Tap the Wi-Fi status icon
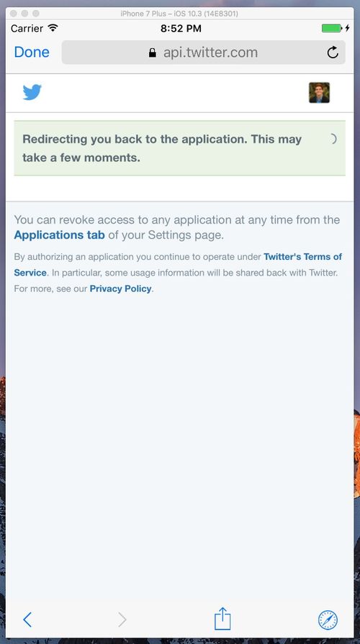This screenshot has height=644, width=360. pyautogui.click(x=53, y=28)
